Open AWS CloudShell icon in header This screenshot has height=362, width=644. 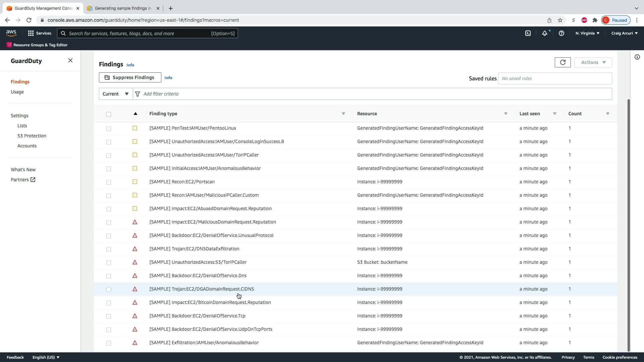pyautogui.click(x=528, y=33)
